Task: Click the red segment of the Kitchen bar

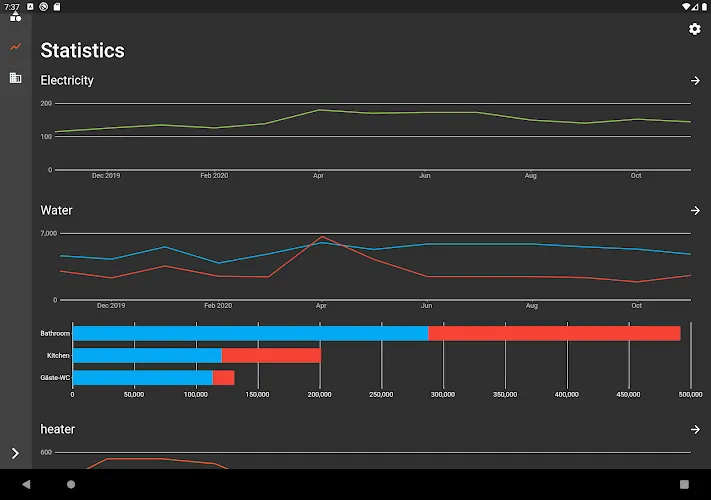Action: [271, 355]
